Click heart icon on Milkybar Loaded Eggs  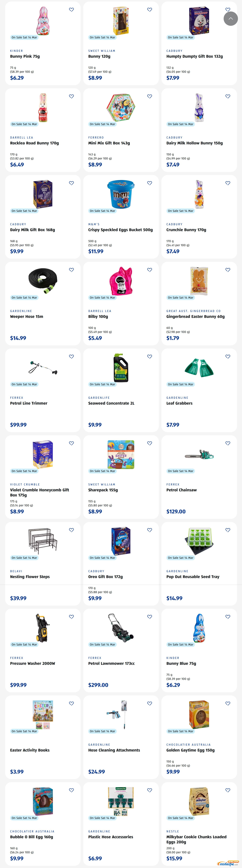pos(228,790)
